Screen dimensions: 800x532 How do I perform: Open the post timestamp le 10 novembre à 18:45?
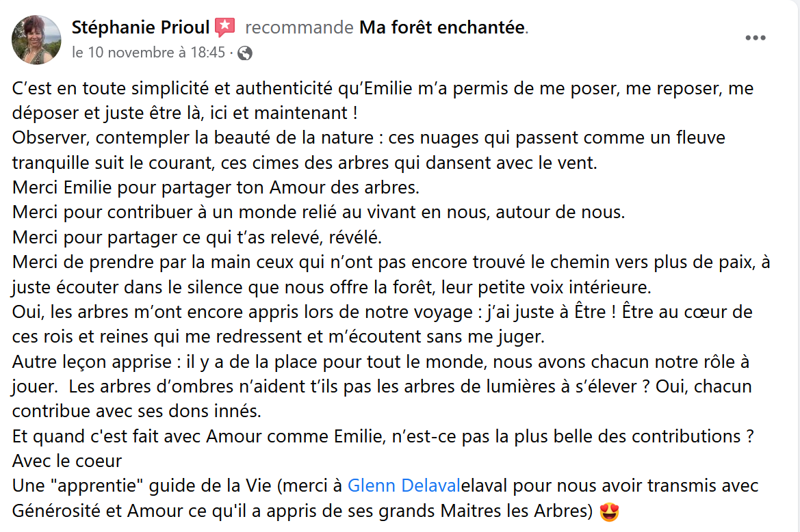(149, 52)
